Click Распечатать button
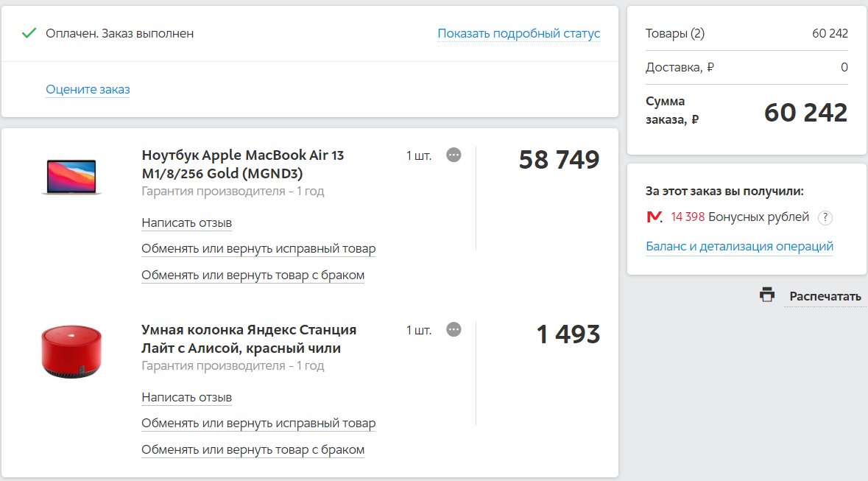Image resolution: width=868 pixels, height=481 pixels. (825, 296)
